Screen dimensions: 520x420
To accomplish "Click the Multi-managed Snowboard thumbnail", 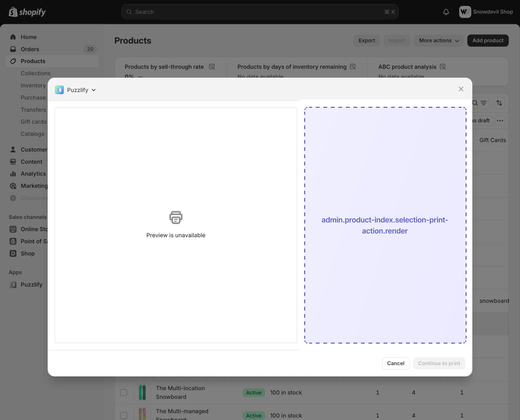I will 142,414.
